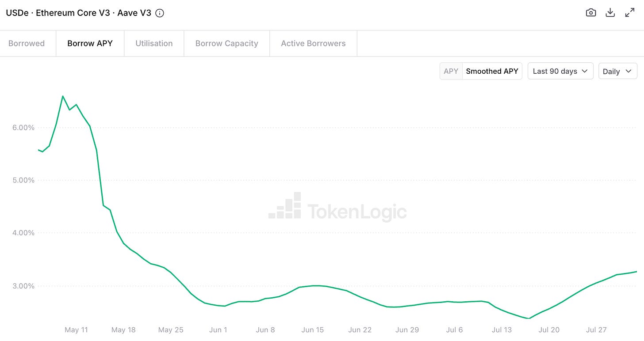Click the Jul 6 date label
Image resolution: width=644 pixels, height=341 pixels.
(455, 330)
